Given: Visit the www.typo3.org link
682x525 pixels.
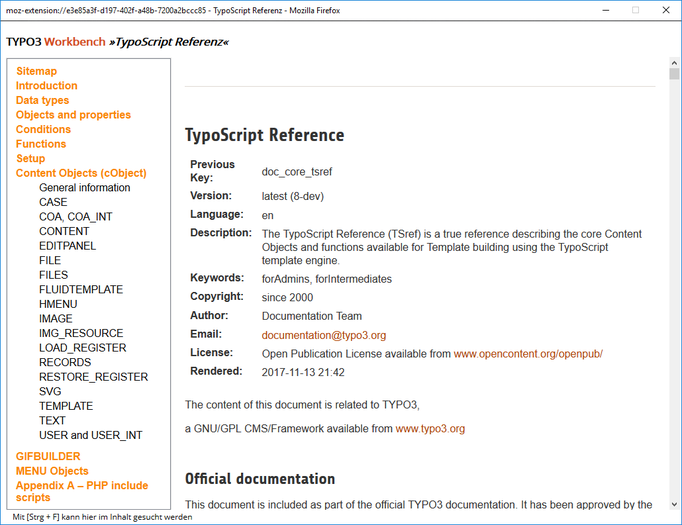Looking at the screenshot, I should point(430,429).
